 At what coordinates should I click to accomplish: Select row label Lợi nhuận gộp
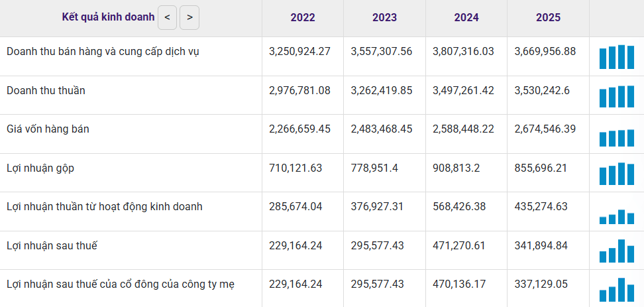tap(40, 168)
